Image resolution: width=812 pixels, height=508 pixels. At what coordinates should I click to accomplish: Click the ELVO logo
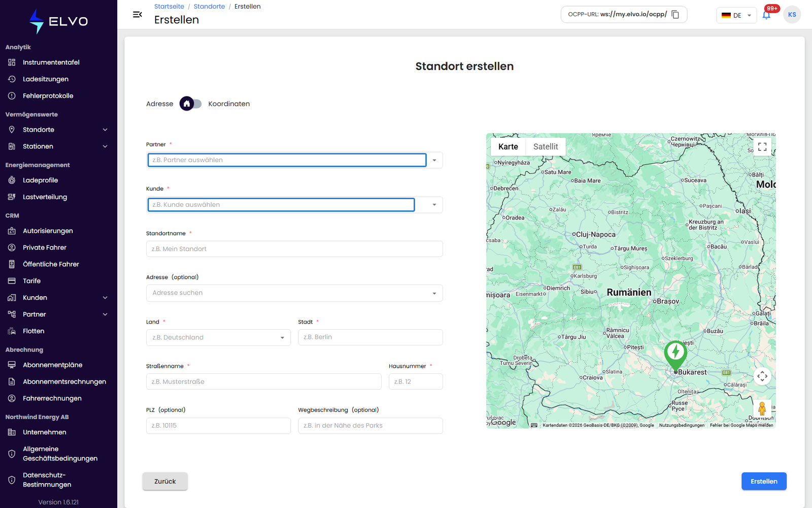pos(58,21)
